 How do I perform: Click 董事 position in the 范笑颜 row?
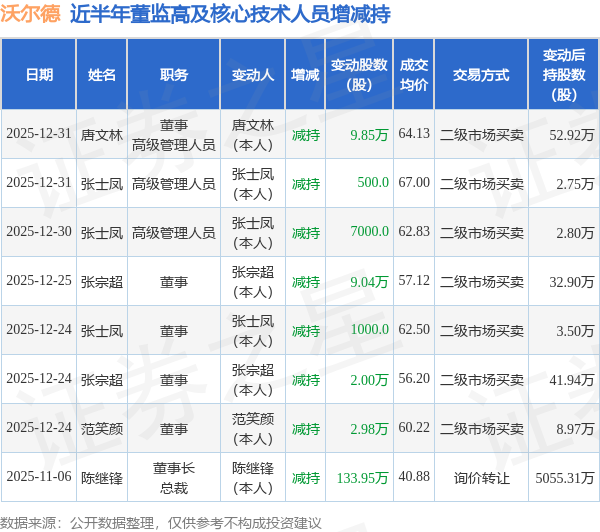tap(174, 429)
